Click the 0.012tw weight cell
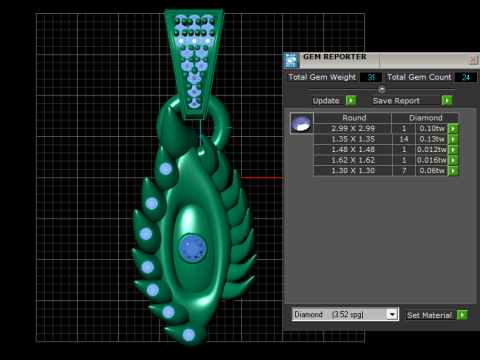This screenshot has width=480, height=360. tap(432, 150)
